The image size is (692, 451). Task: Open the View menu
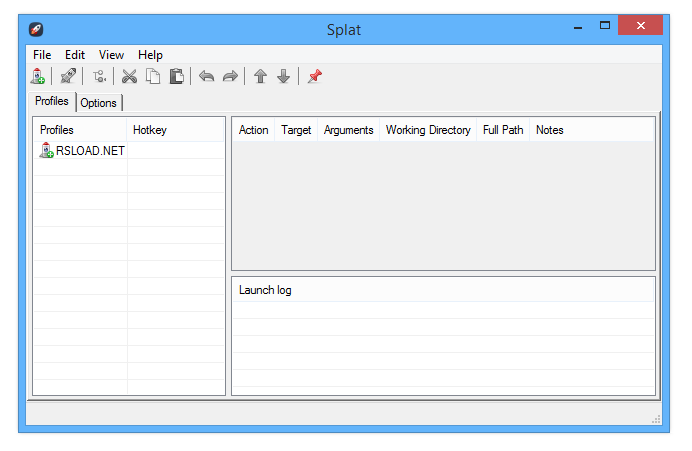(111, 55)
